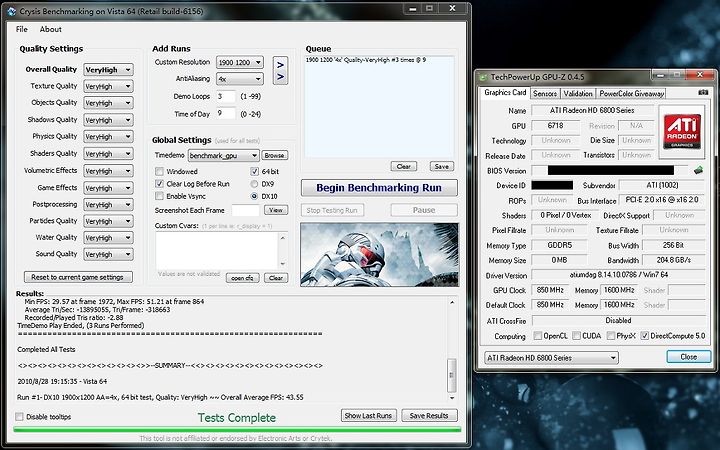
Task: Toggle the 64 bit checkbox
Action: pos(254,171)
